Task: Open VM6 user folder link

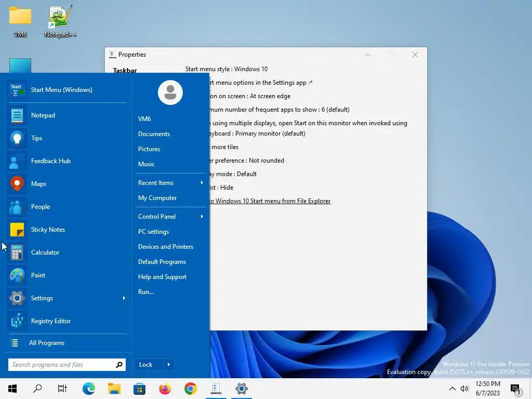Action: [x=144, y=119]
